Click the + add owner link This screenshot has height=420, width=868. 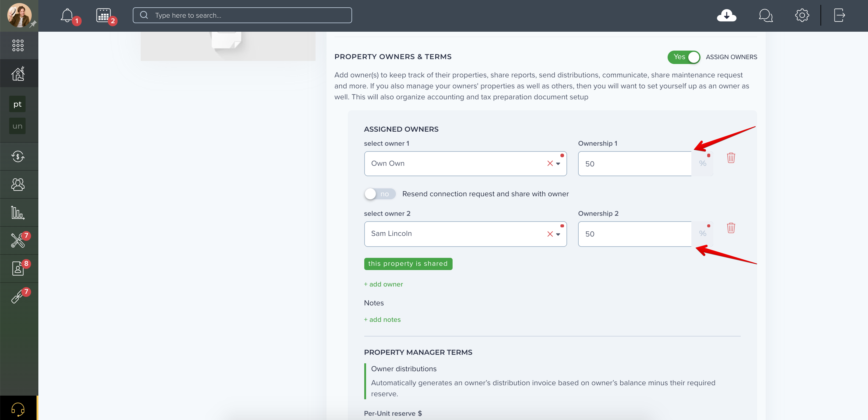383,284
